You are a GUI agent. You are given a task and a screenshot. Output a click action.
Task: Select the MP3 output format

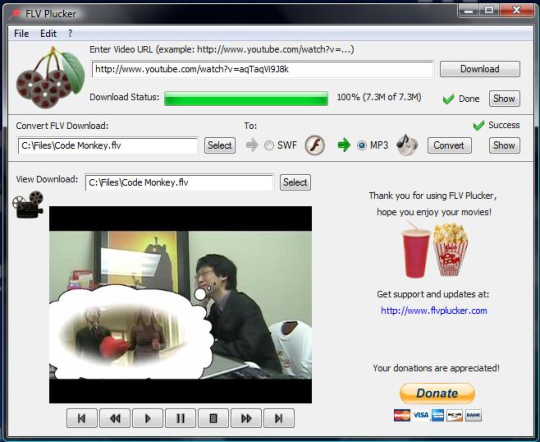click(x=362, y=145)
